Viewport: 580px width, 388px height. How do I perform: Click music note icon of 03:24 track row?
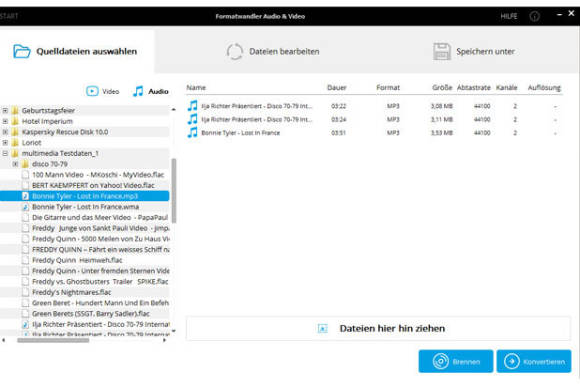pos(192,119)
